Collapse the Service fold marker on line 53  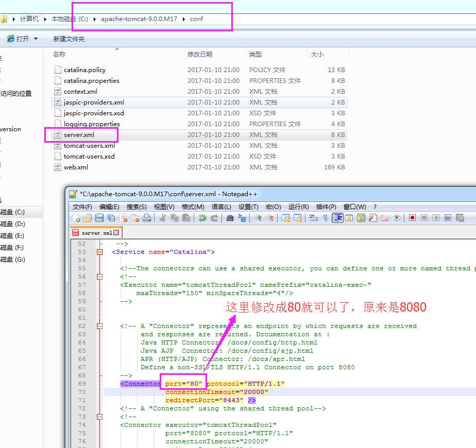coord(99,252)
